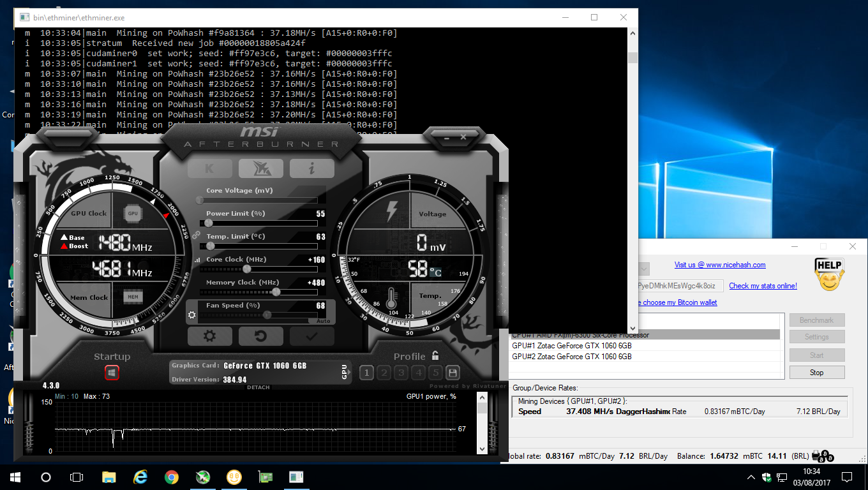
Task: Close the MSI Afterburner window
Action: click(463, 137)
